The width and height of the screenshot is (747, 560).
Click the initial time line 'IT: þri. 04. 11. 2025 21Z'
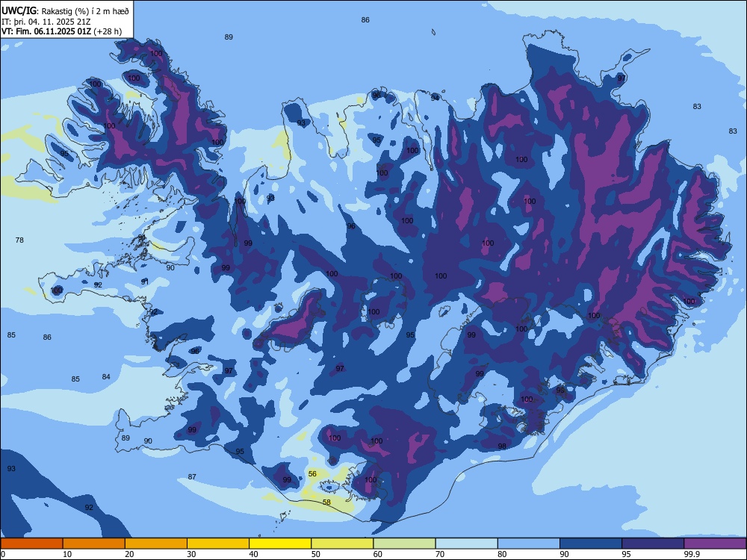(46, 22)
